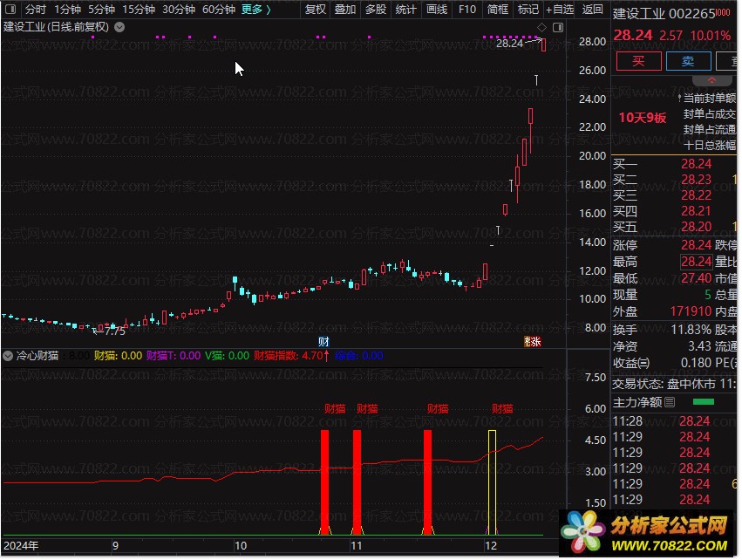Click the boxed 最高 price 28.24

click(696, 262)
